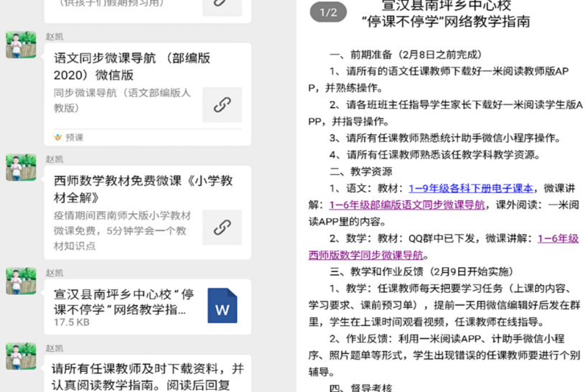
Task: Open link icon of 西师数学教材免费微课 message
Action: tap(222, 228)
